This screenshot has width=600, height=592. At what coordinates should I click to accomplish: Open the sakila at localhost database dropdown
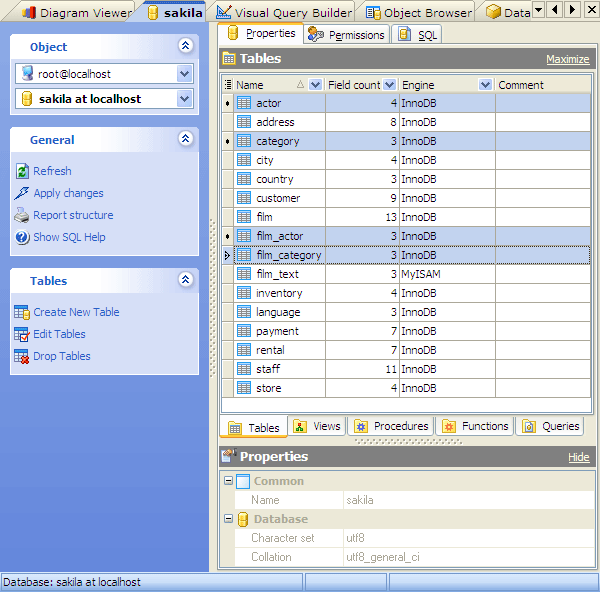(185, 99)
